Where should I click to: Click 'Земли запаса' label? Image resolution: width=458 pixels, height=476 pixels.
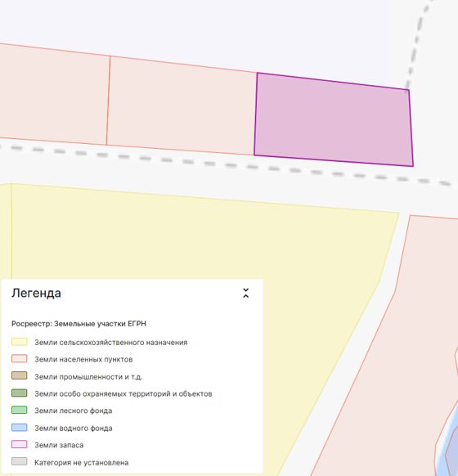point(59,445)
